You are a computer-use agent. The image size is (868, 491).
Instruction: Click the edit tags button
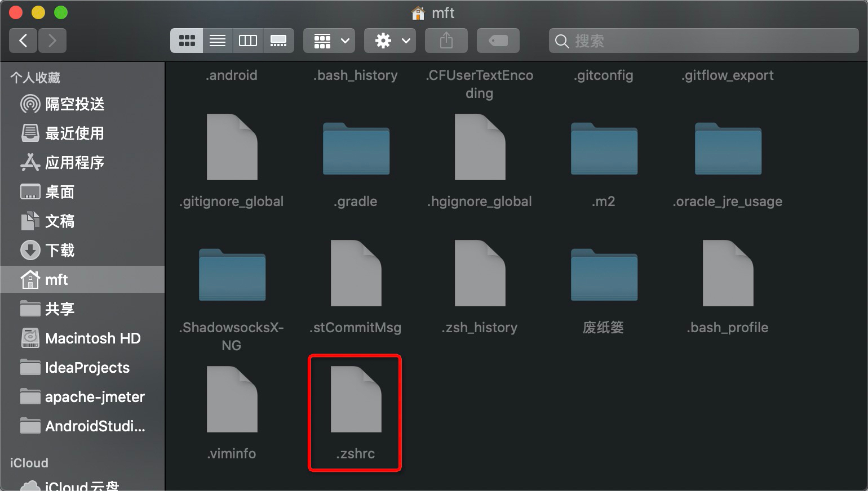tap(498, 41)
